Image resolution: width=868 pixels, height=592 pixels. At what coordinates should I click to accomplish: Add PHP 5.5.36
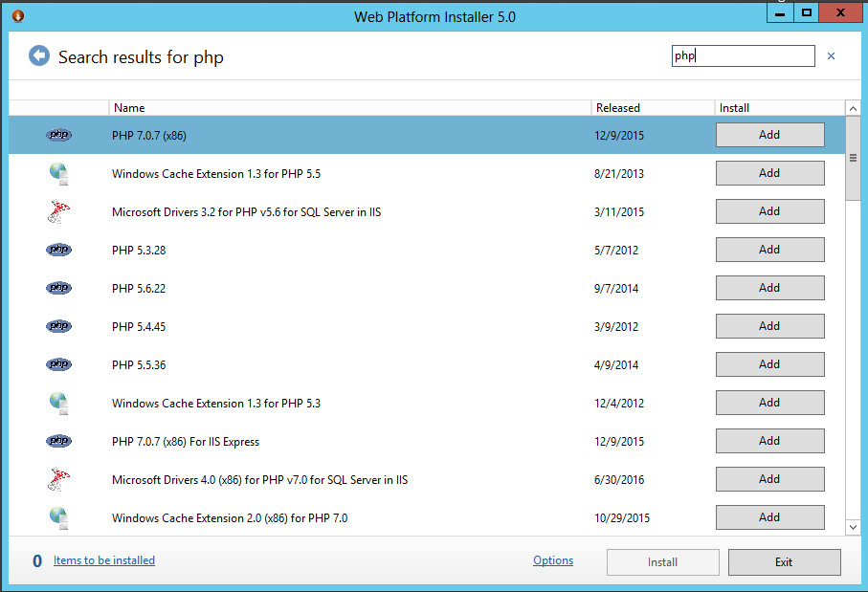770,364
